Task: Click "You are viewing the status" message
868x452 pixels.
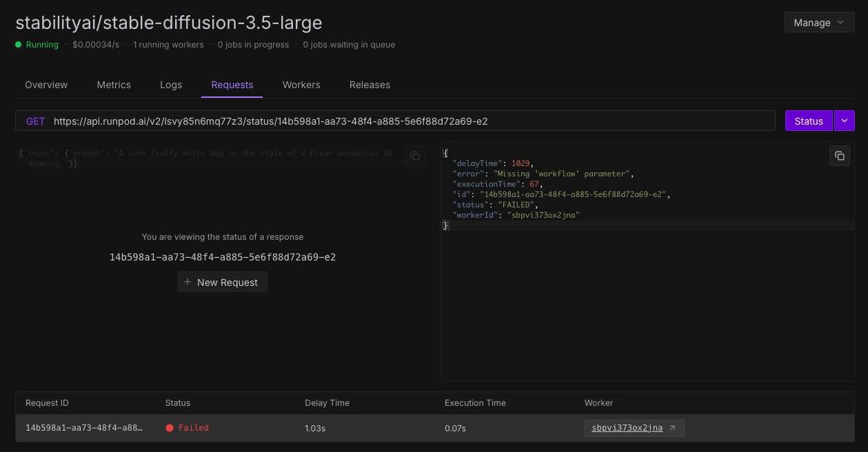Action: tap(223, 236)
